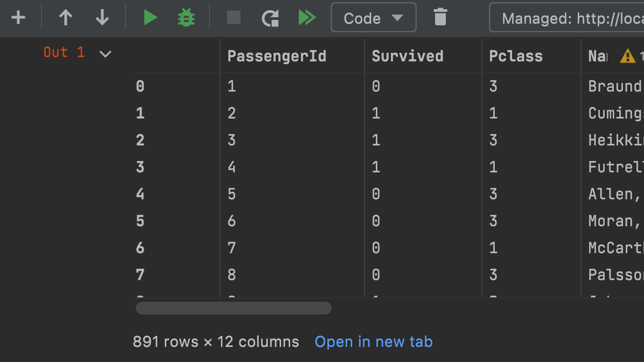Collapse the Out 1 output chevron
The height and width of the screenshot is (362, 644).
tap(106, 53)
